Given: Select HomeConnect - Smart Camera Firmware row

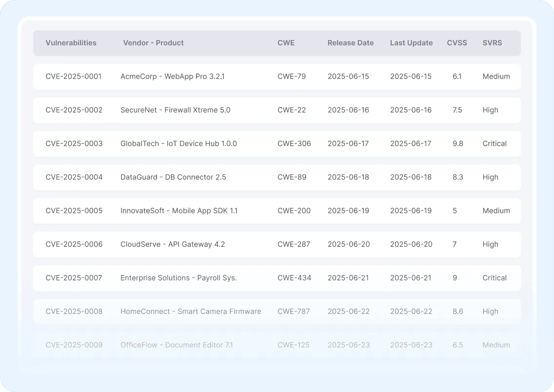Looking at the screenshot, I should [191, 312].
